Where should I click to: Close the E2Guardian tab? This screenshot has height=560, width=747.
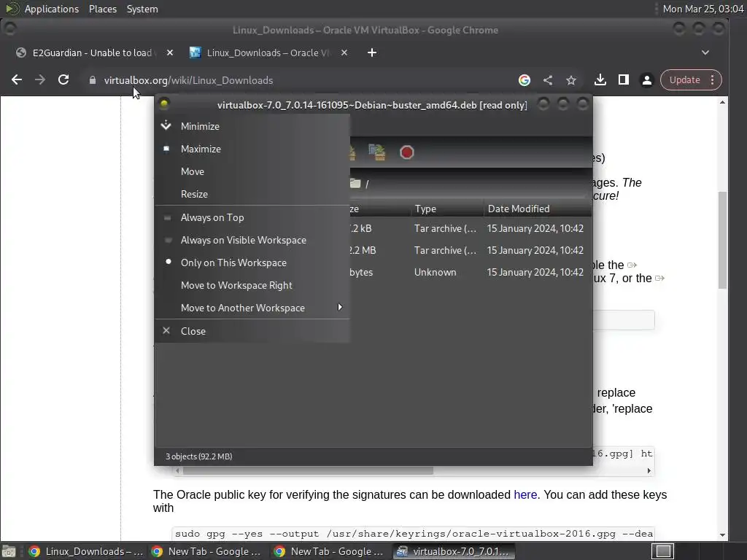pos(169,52)
